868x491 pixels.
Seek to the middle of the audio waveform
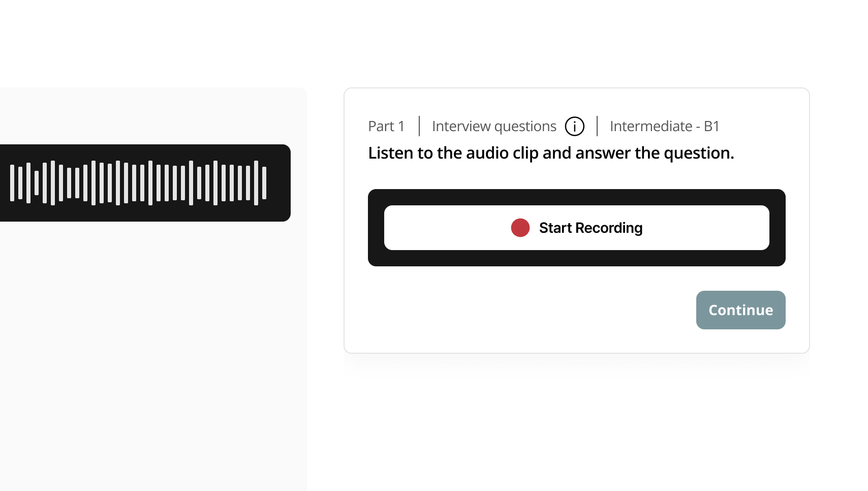tap(138, 183)
